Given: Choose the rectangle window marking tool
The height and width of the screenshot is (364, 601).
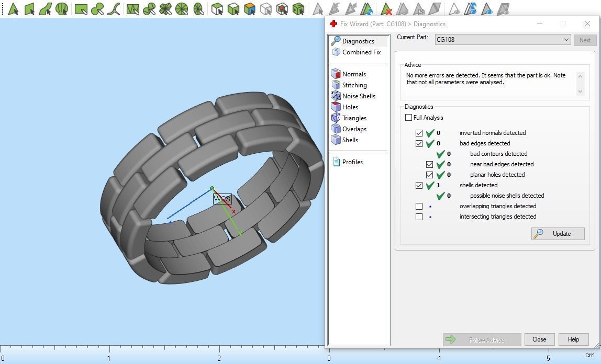Looking at the screenshot, I should [x=81, y=8].
